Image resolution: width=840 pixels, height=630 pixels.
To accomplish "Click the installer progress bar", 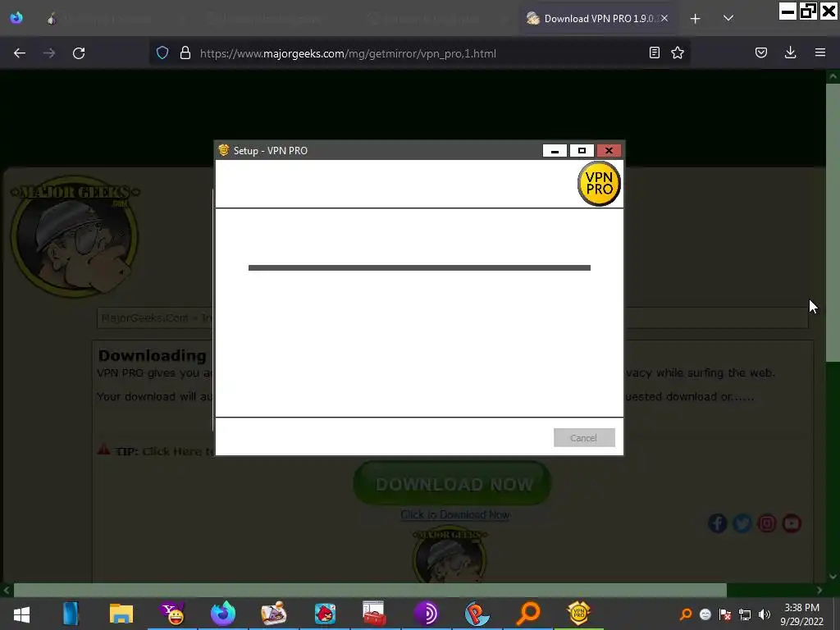I will 419,268.
